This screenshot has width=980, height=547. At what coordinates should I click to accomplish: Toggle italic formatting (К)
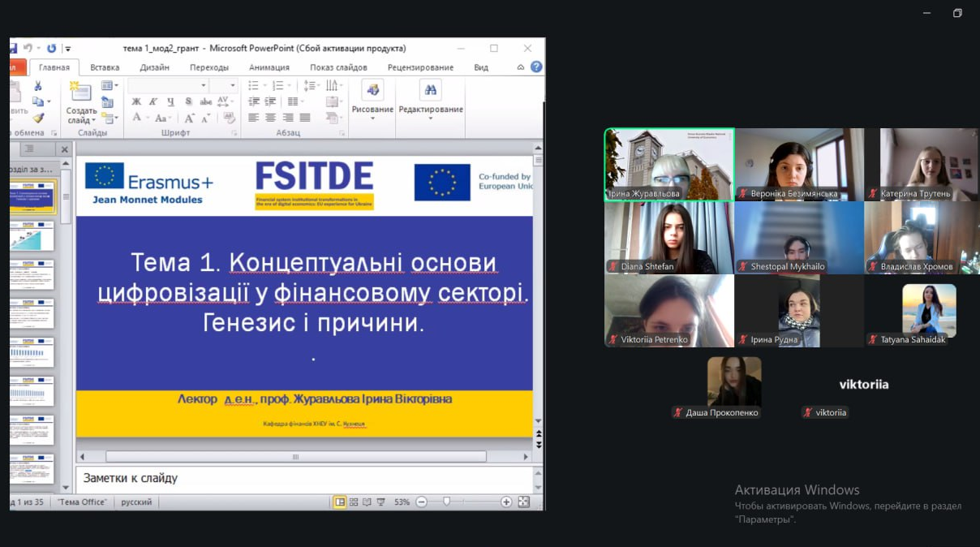click(153, 101)
